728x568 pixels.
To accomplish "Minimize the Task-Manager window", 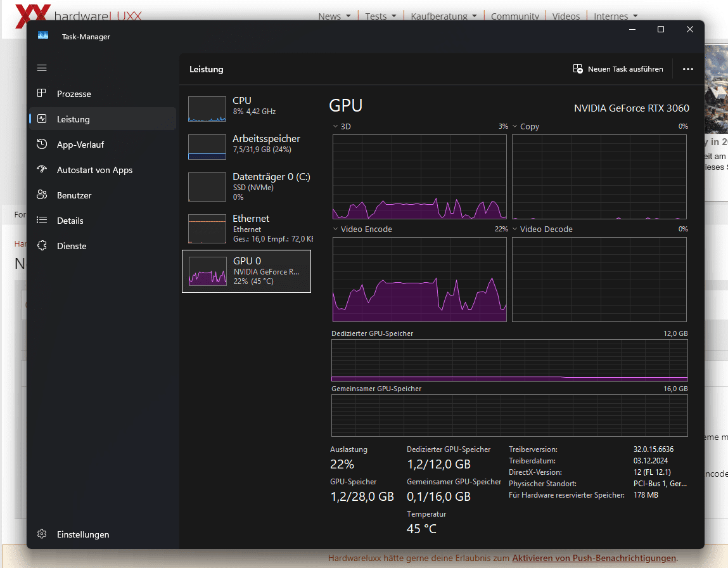I will pyautogui.click(x=632, y=29).
